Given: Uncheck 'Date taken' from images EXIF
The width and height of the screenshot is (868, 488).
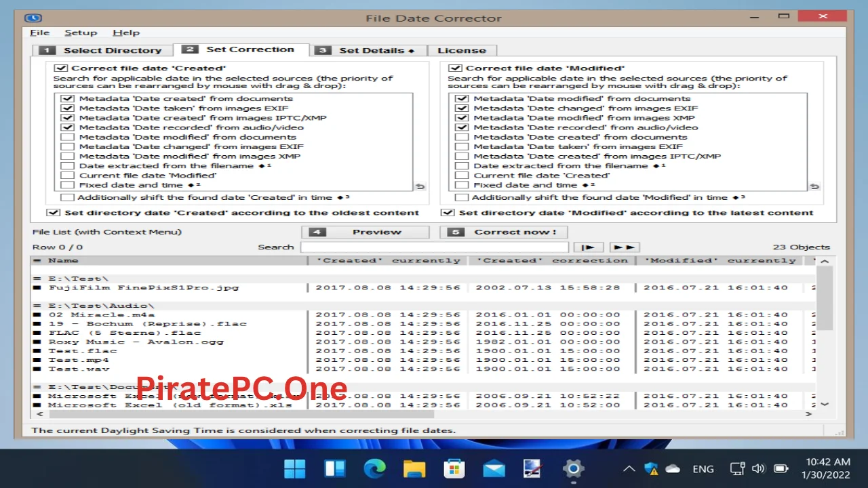Looking at the screenshot, I should (x=67, y=108).
